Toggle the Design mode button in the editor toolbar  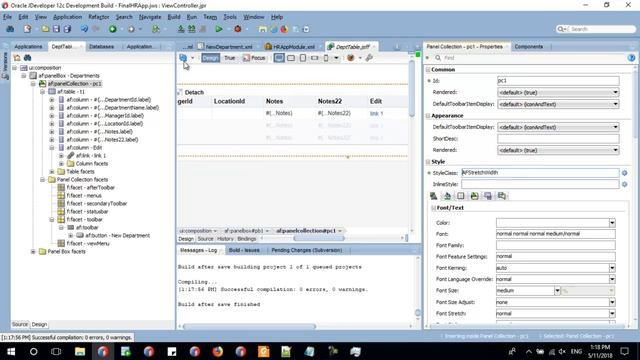[x=210, y=58]
